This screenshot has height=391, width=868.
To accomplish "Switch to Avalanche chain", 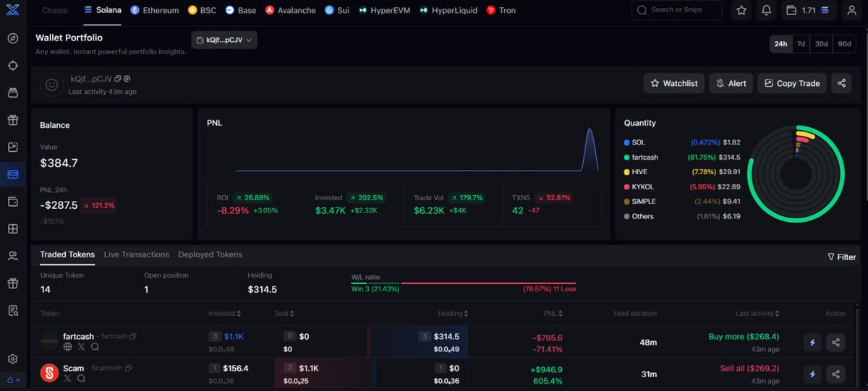I will (291, 10).
